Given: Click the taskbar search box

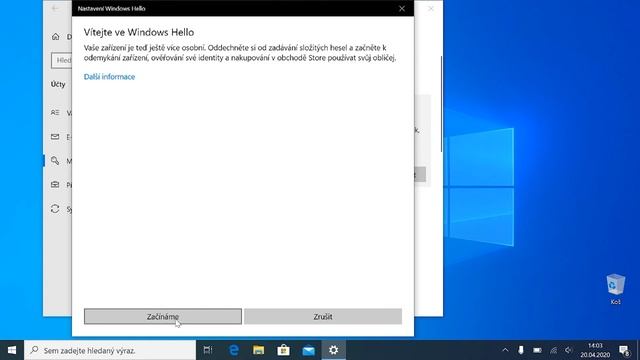Looking at the screenshot, I should coord(110,350).
